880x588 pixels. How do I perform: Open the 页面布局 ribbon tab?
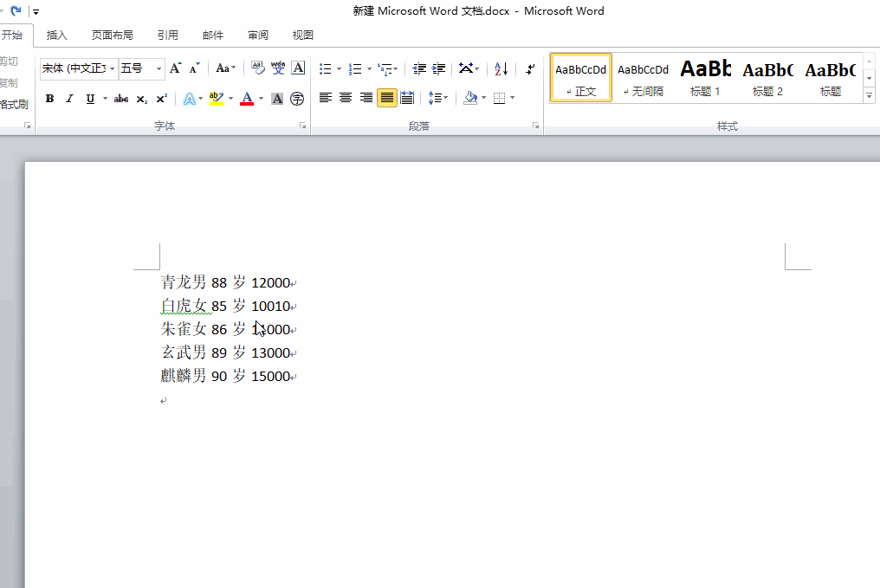tap(113, 35)
